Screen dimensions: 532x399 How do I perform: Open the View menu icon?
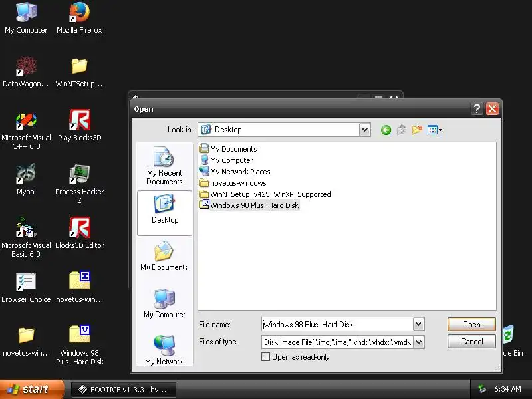pos(435,130)
